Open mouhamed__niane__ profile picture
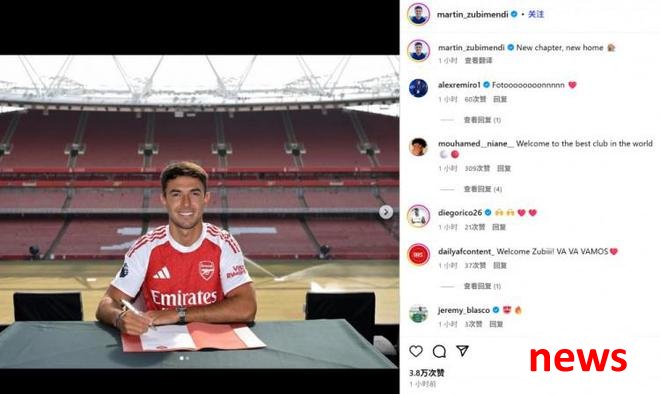660x394 pixels. coord(418,146)
